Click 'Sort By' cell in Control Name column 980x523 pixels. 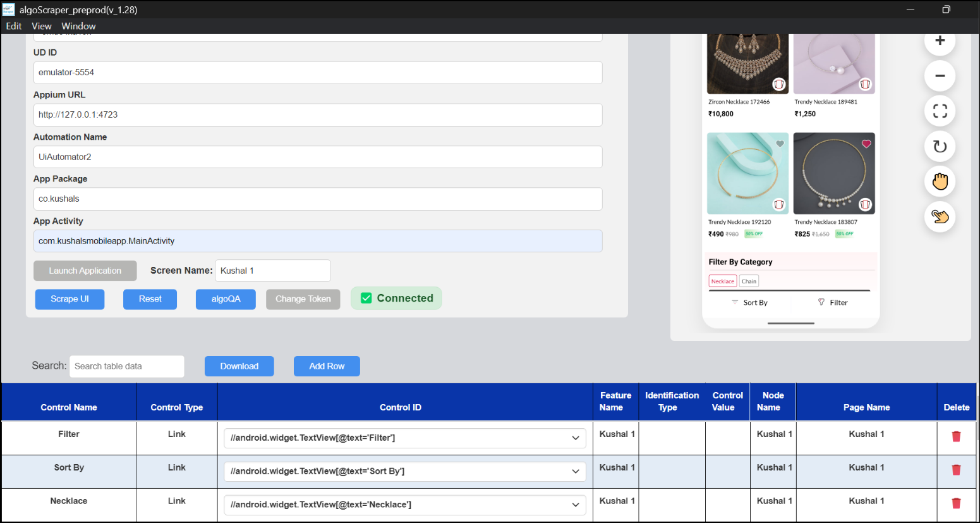pyautogui.click(x=69, y=467)
